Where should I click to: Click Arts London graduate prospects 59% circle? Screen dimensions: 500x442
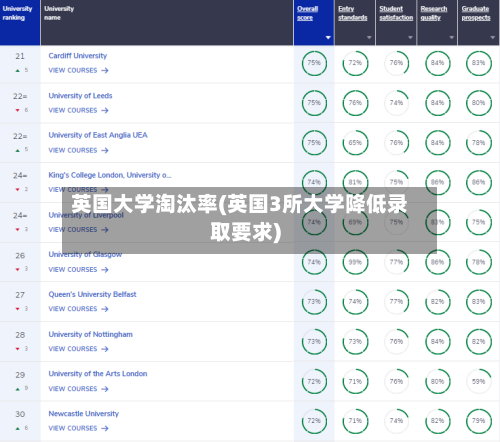coord(479,381)
